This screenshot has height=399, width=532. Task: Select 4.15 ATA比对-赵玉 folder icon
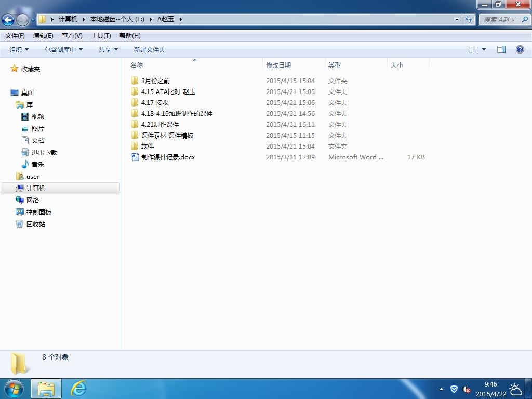(x=135, y=91)
